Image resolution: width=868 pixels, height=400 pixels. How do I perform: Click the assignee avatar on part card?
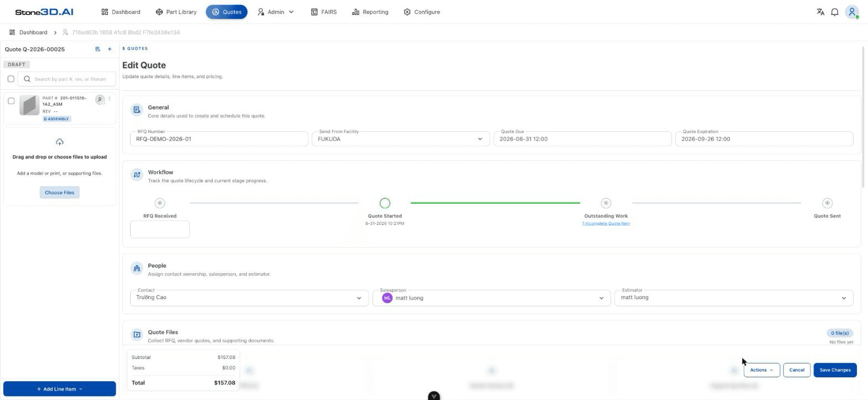[x=100, y=100]
